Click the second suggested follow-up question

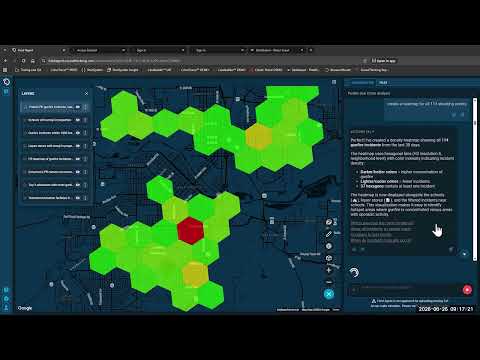381,229
